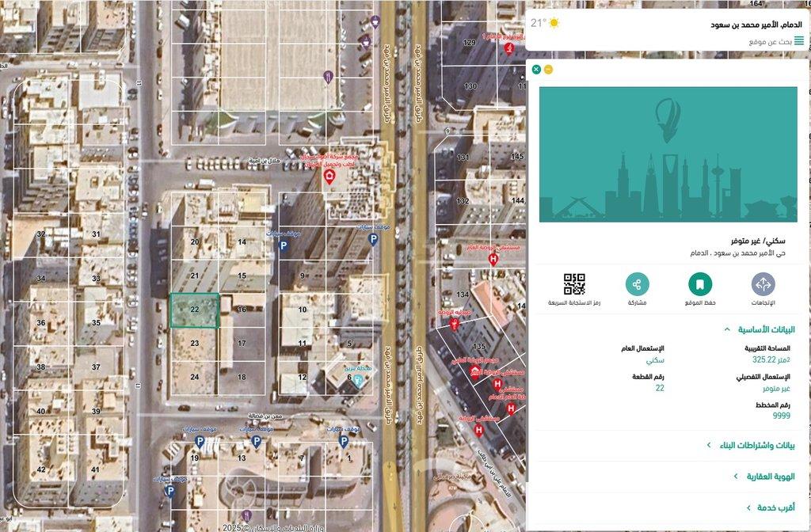Close the info panel with green X button

[x=536, y=70]
